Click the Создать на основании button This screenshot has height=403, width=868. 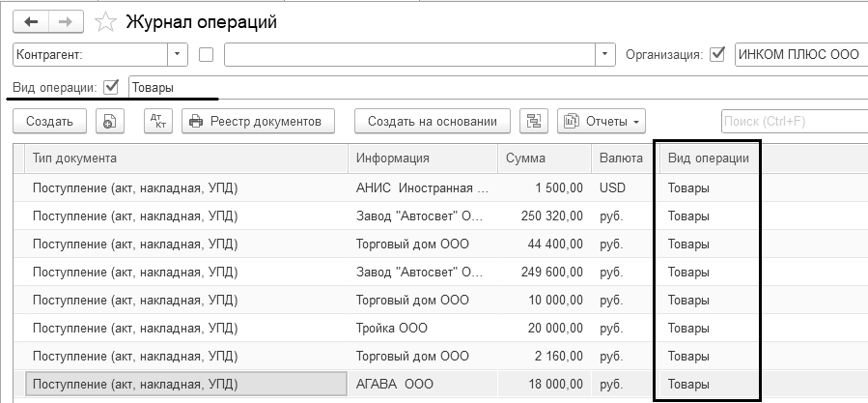[x=432, y=121]
